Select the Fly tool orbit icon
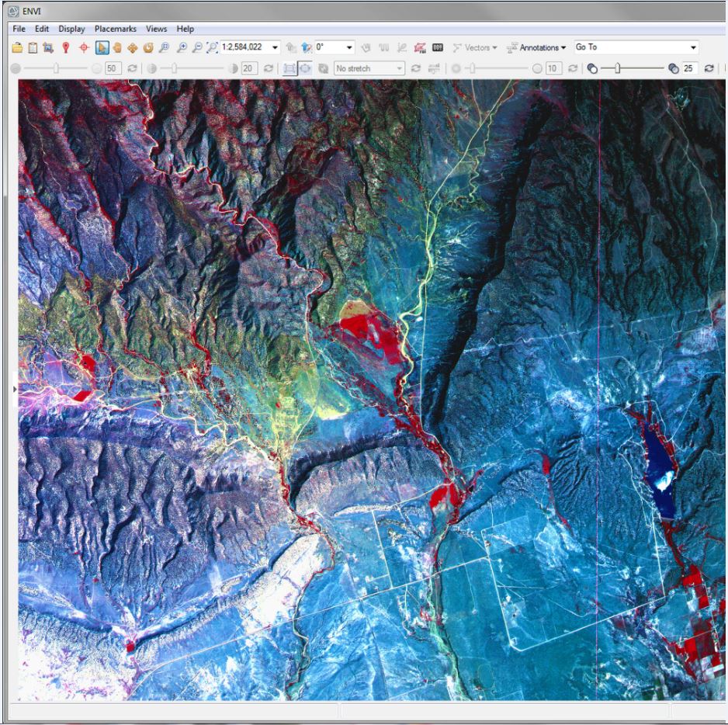Image resolution: width=728 pixels, height=725 pixels. coord(149,47)
